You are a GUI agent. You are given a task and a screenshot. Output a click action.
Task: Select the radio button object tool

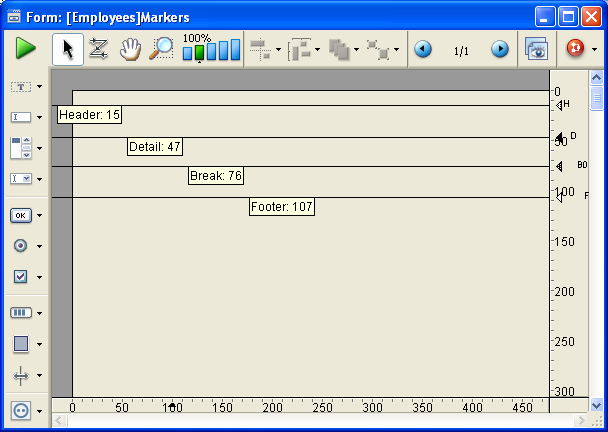(x=20, y=245)
